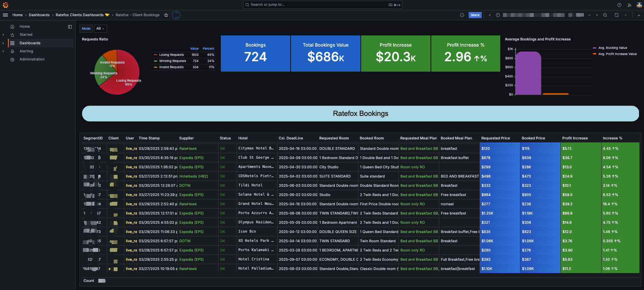Image resolution: width=644 pixels, height=290 pixels.
Task: Click the Alerting bell icon in sidebar
Action: [x=12, y=51]
